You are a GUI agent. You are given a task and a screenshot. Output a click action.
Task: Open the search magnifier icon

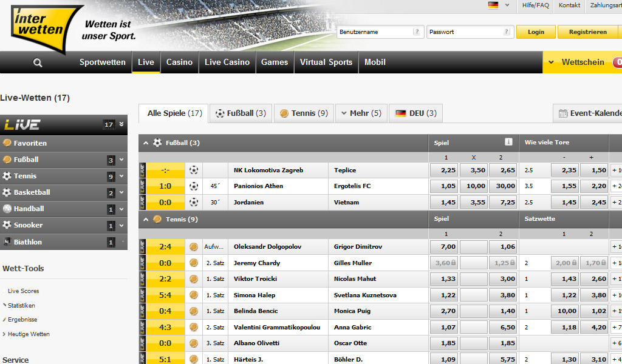click(38, 62)
